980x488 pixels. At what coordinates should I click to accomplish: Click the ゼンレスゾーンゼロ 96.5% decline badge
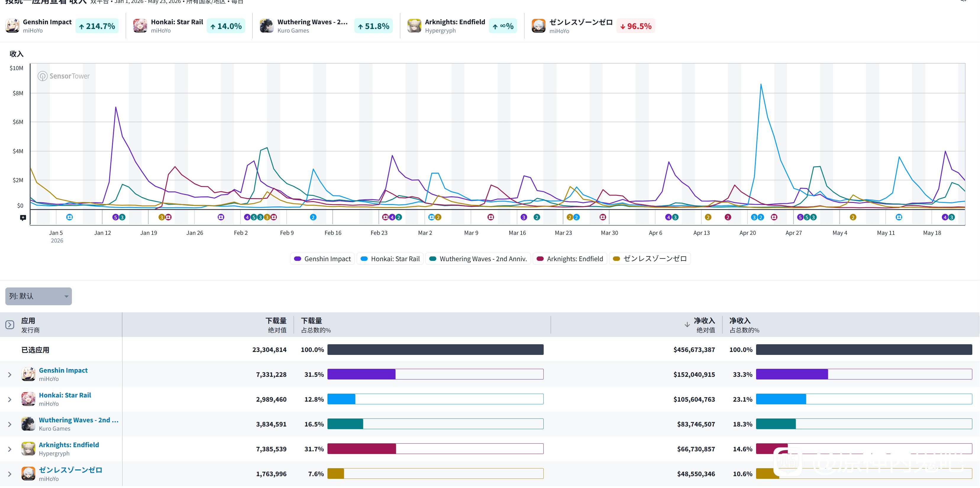636,26
